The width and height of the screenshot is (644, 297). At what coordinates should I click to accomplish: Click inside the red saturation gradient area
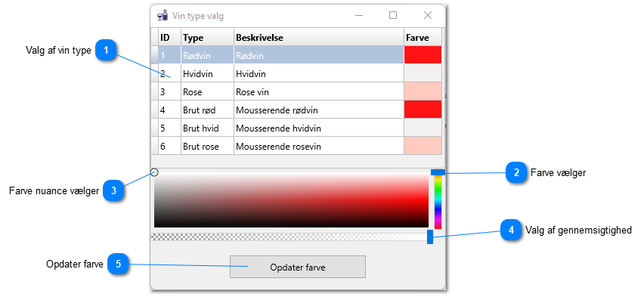click(291, 200)
